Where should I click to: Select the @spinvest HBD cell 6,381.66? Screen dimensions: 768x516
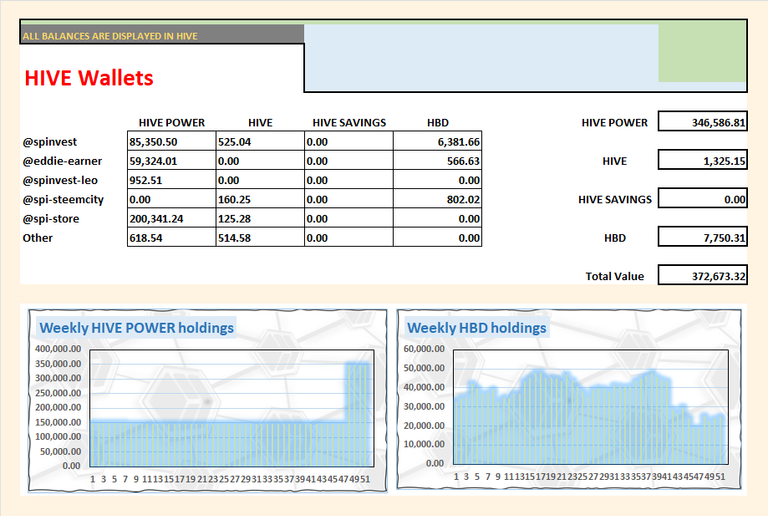pos(437,141)
